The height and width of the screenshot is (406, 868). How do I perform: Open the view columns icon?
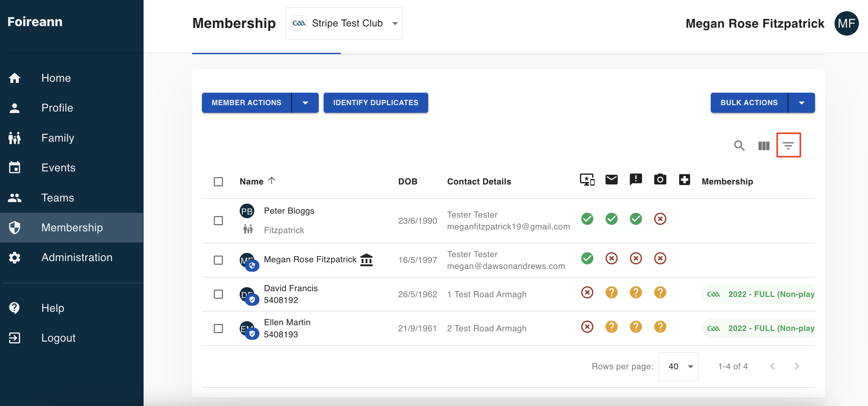click(x=764, y=146)
